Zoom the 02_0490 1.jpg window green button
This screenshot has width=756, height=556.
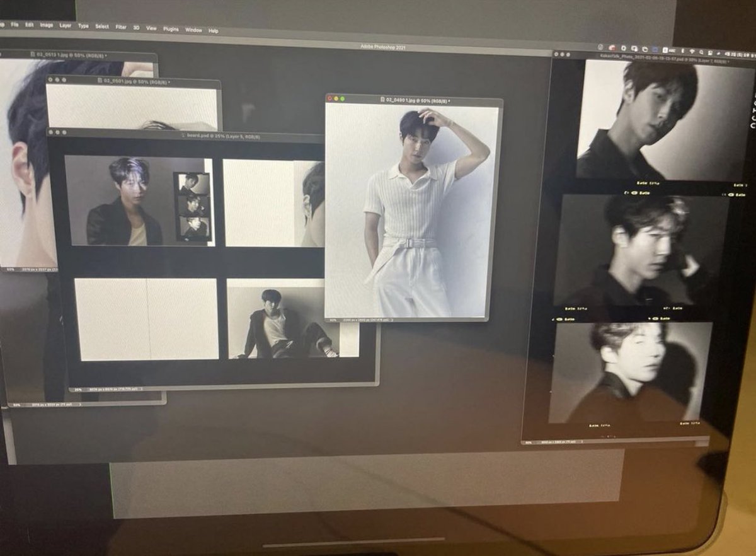(x=343, y=99)
